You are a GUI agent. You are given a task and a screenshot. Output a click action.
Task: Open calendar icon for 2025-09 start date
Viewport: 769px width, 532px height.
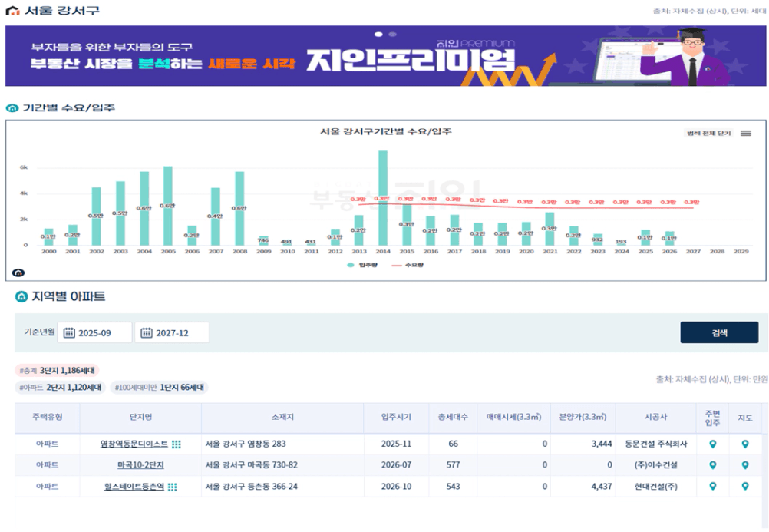coord(69,332)
